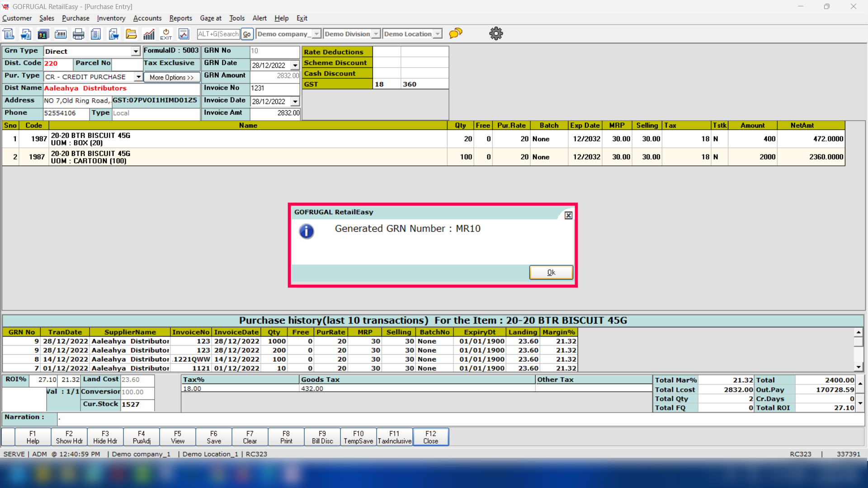Screen dimensions: 868x488
Task: Click the yellow chat bubbles icon
Action: (x=456, y=33)
